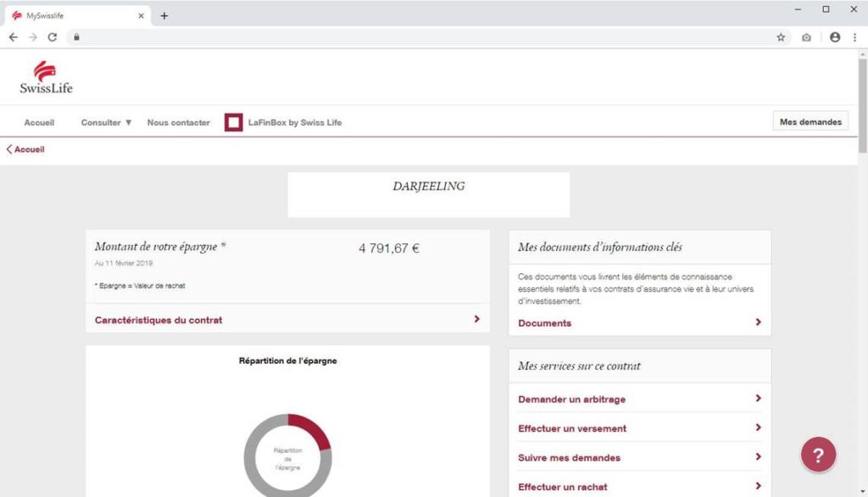Select Effectuer un versement
The image size is (868, 497).
tap(572, 428)
